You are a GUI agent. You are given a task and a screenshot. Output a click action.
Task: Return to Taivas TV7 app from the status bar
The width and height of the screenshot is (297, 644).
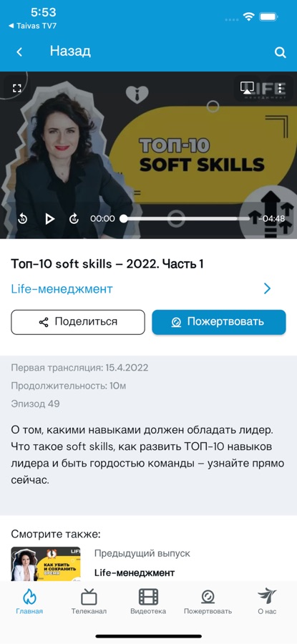click(32, 26)
